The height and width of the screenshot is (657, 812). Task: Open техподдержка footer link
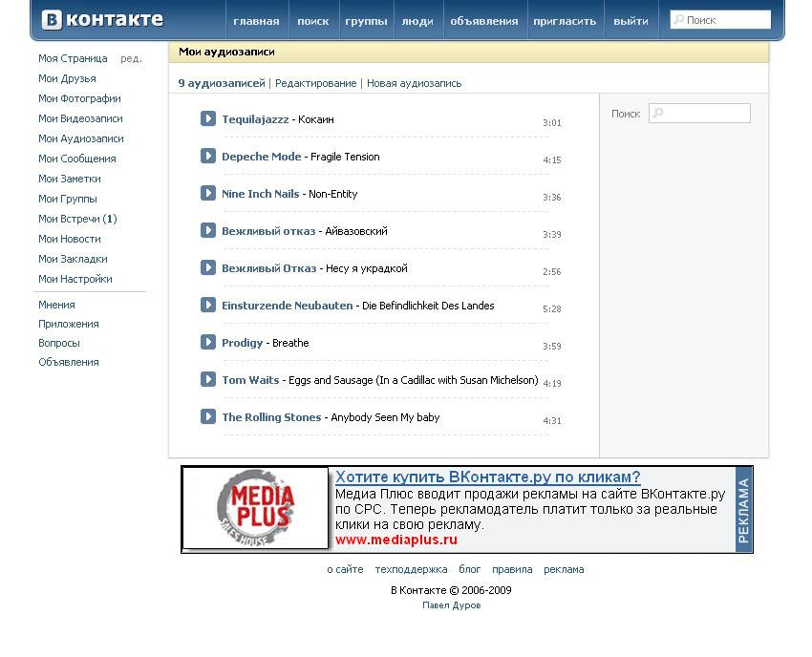point(411,569)
